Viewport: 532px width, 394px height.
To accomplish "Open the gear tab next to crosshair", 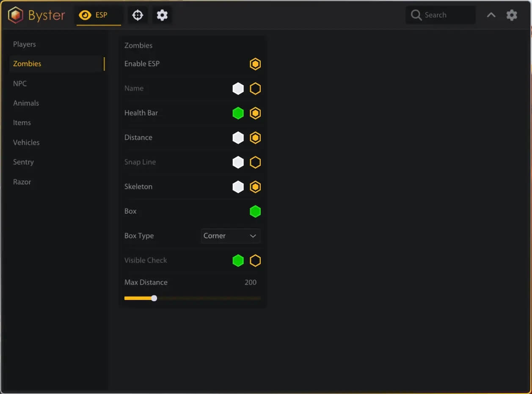I will tap(162, 15).
